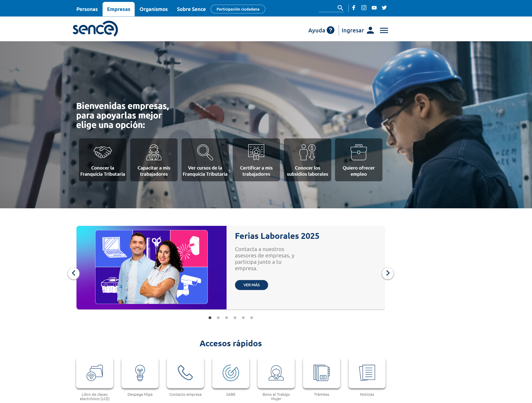Screen dimensions: 532x403
Task: Go to previous carousel slide arrow
Action: pos(74,273)
